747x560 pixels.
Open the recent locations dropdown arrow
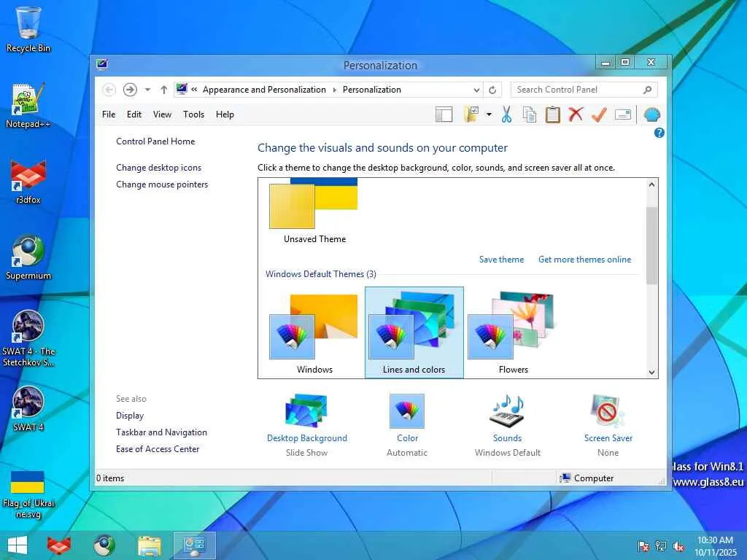tap(147, 90)
